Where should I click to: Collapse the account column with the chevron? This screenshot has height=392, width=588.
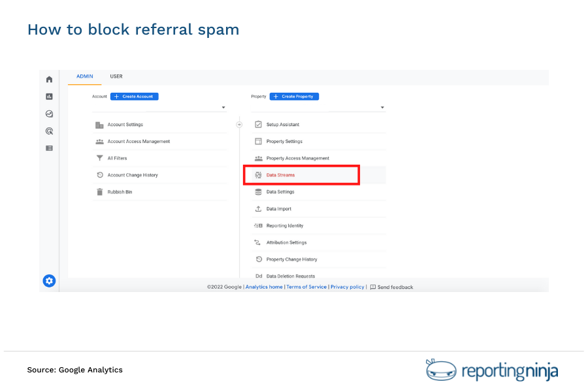tap(240, 123)
